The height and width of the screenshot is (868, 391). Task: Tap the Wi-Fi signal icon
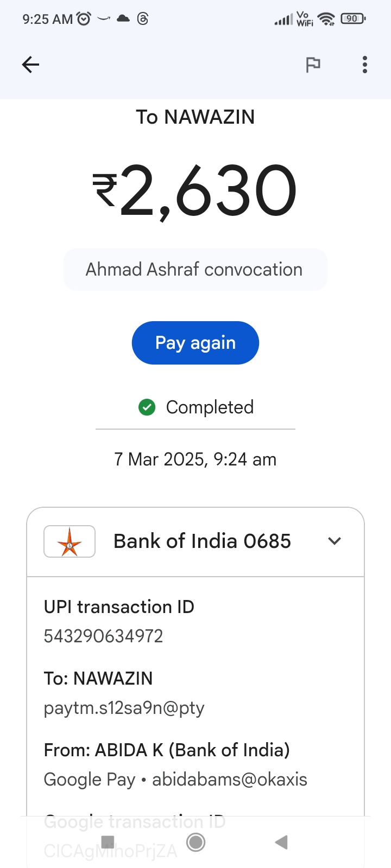point(326,20)
